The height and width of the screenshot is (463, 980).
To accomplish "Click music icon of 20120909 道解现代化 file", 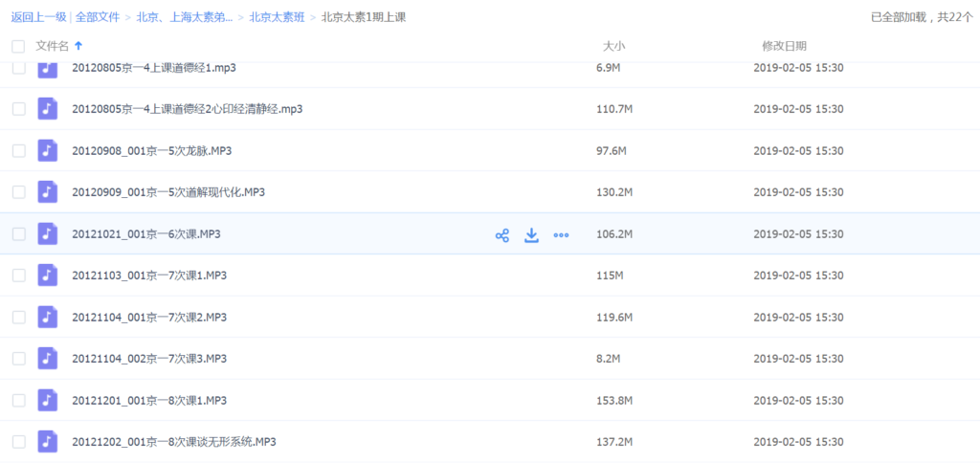I will [48, 192].
